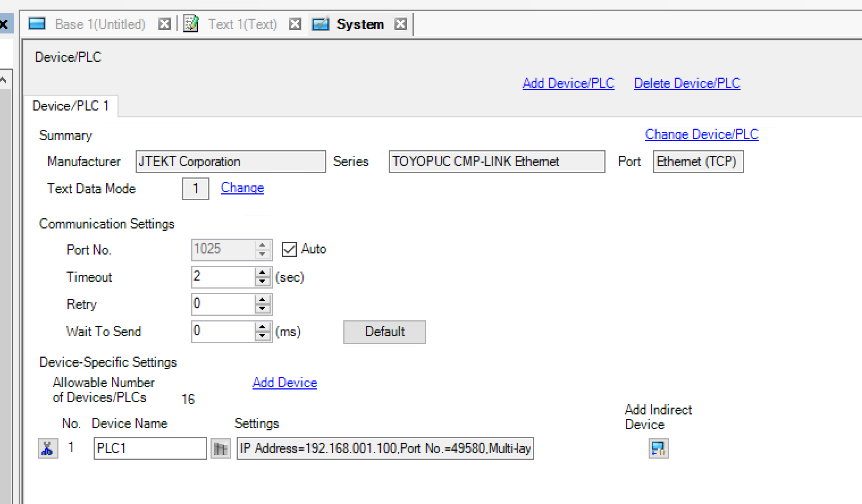
Task: Open the Change Device/PLC link
Action: [x=701, y=134]
